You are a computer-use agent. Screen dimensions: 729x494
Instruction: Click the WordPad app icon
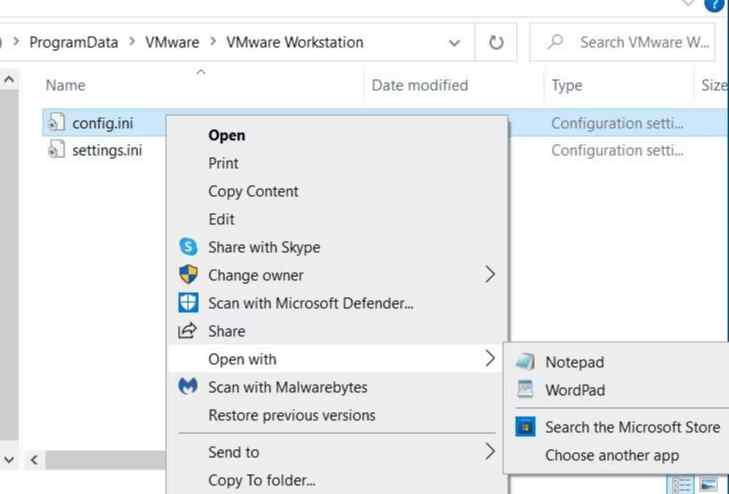525,389
